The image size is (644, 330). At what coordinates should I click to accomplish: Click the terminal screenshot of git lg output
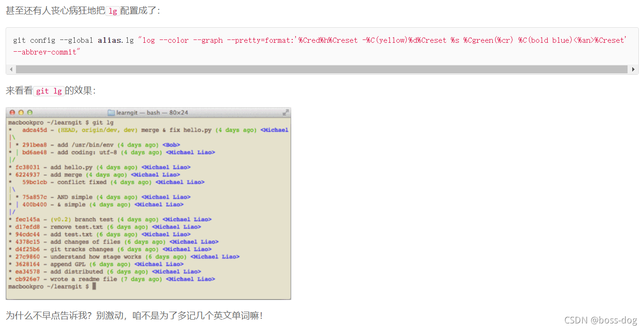148,204
